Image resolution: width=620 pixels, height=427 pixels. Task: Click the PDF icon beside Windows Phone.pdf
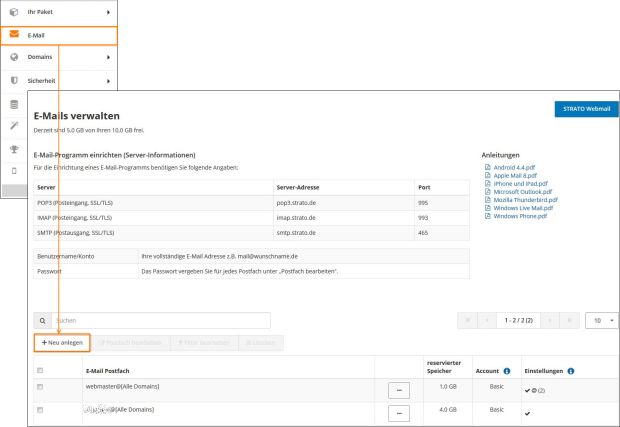click(488, 216)
